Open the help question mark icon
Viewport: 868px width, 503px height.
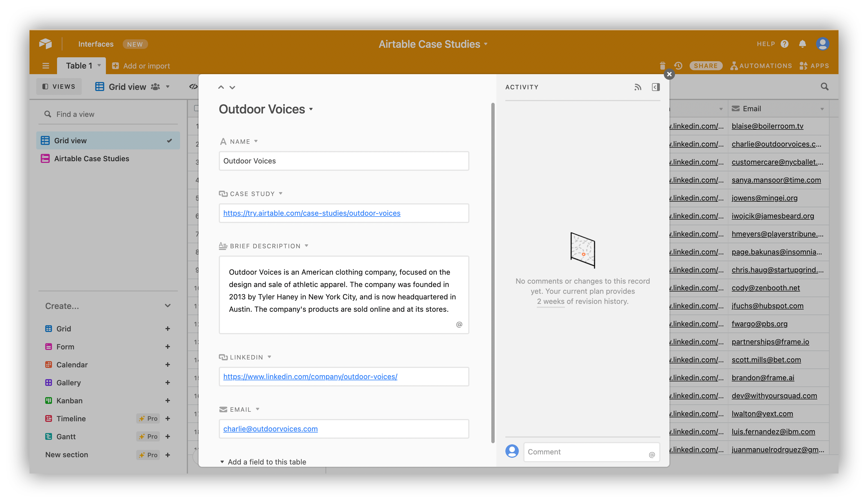784,44
